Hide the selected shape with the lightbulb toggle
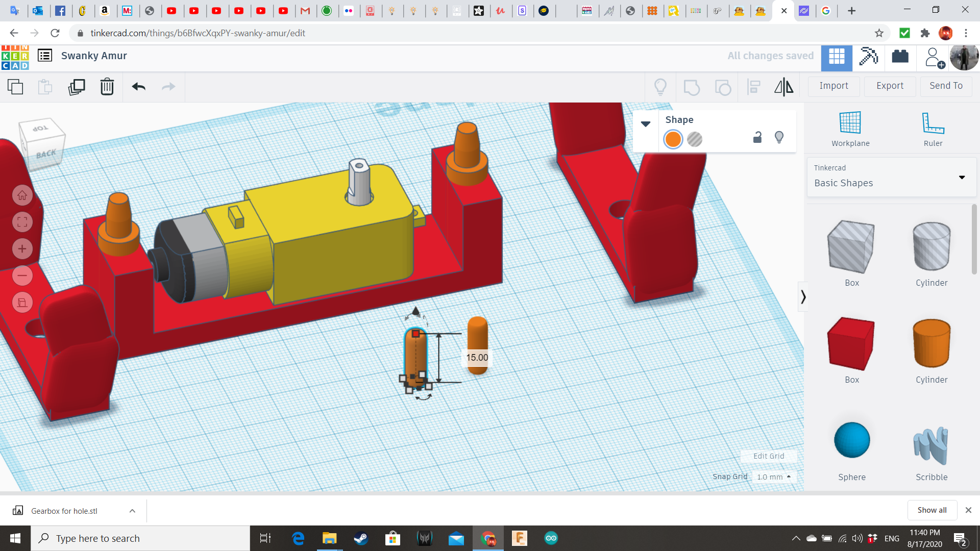Image resolution: width=980 pixels, height=551 pixels. pos(778,137)
